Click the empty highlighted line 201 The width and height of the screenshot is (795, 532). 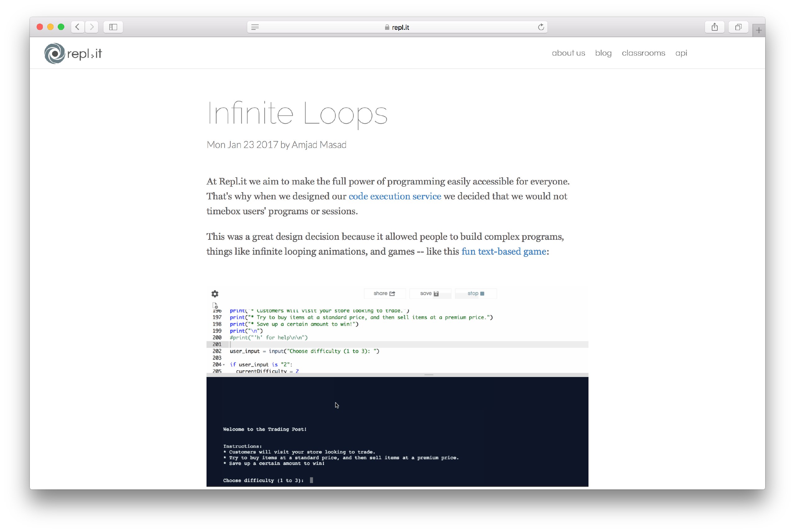397,344
